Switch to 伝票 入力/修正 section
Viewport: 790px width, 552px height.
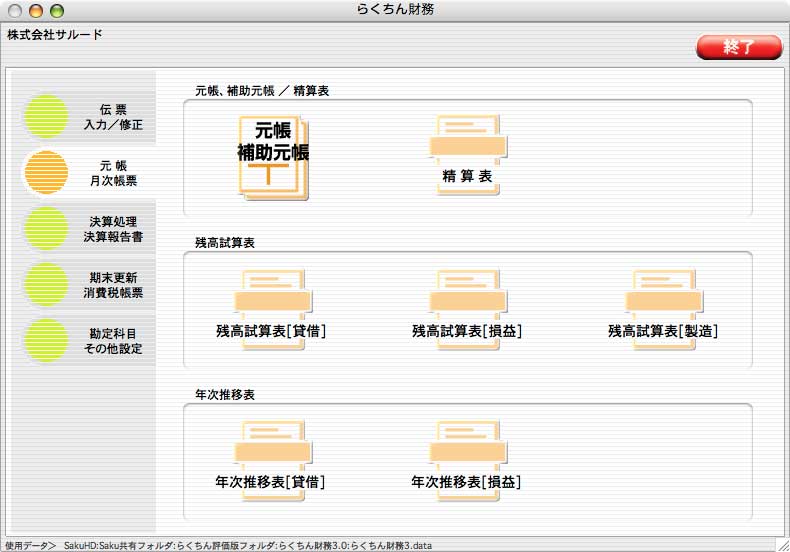[x=113, y=117]
